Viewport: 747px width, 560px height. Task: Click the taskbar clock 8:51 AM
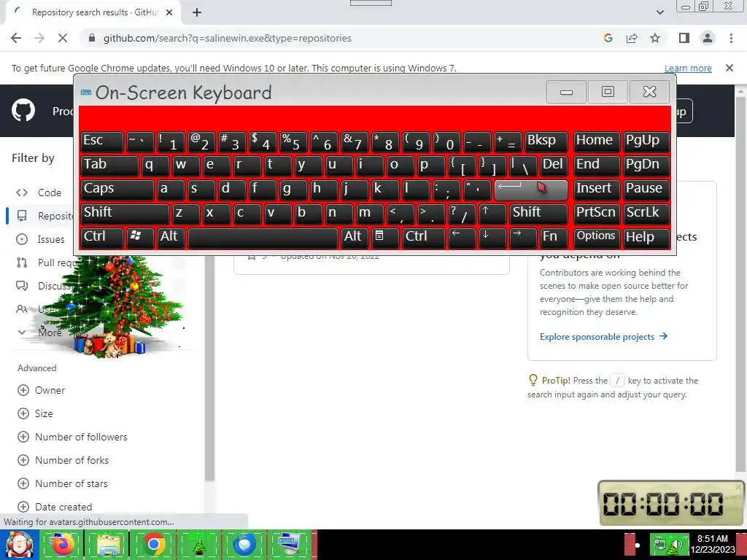pos(713,544)
